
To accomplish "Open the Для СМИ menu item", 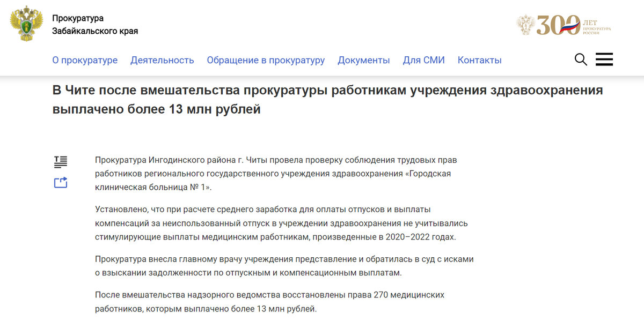I will (x=423, y=60).
